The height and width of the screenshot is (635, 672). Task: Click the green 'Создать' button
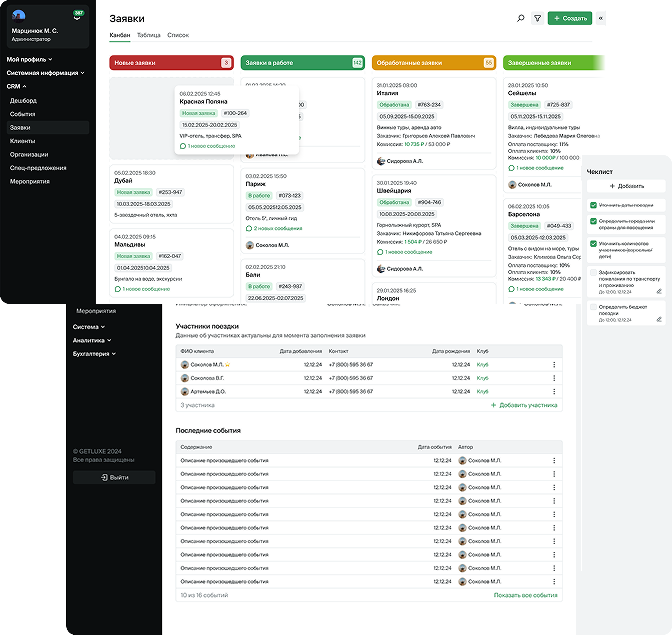[x=570, y=18]
